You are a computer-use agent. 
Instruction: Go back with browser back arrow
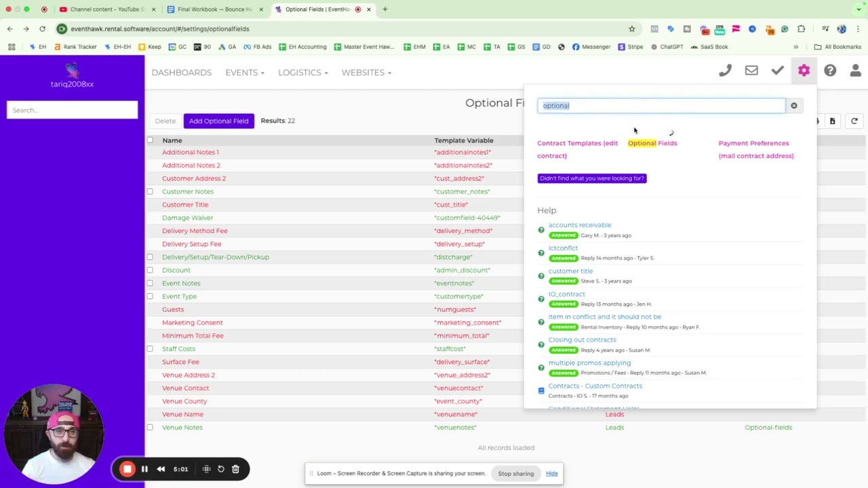[9, 28]
